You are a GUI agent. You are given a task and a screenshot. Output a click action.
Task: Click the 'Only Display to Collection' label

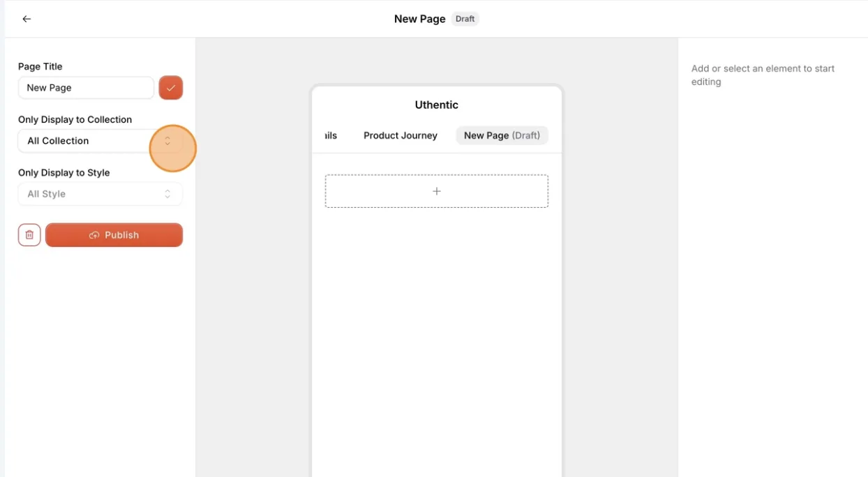(75, 119)
